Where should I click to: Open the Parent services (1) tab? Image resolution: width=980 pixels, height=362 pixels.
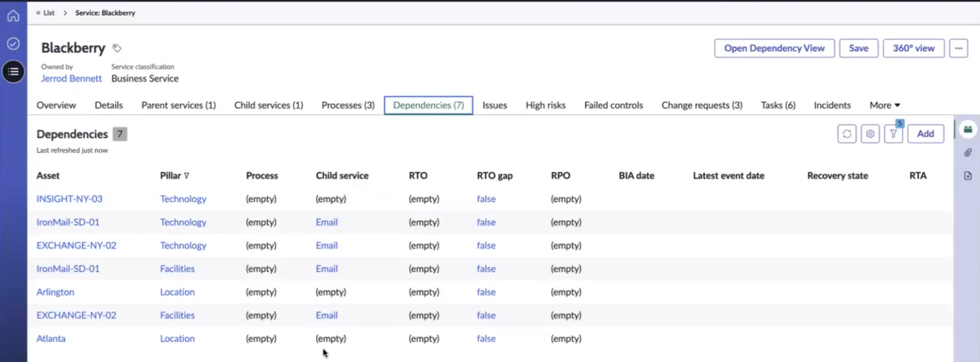click(x=178, y=105)
